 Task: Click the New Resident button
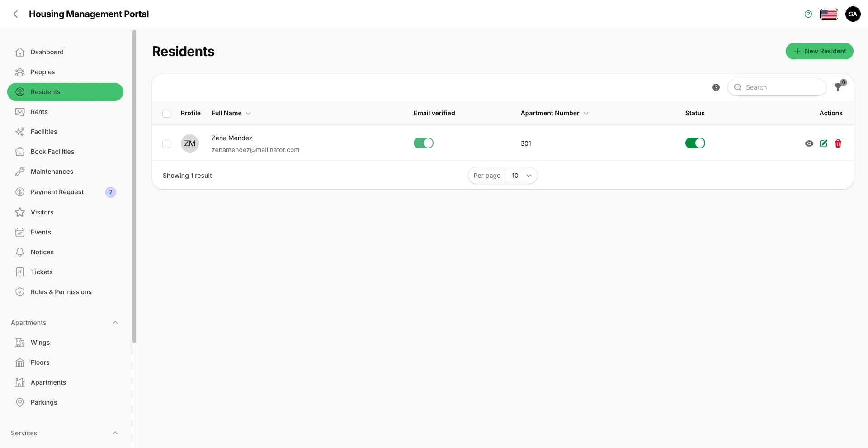[x=819, y=51]
